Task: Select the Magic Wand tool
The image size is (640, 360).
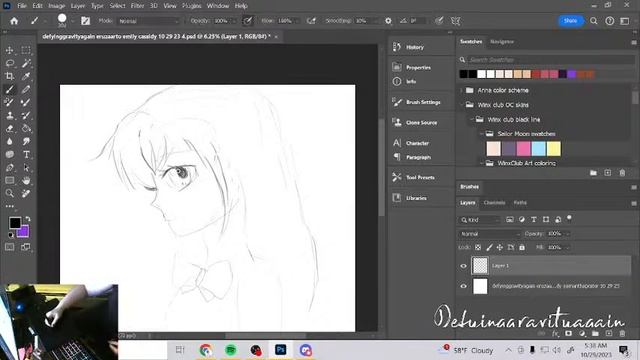Action: coord(26,63)
